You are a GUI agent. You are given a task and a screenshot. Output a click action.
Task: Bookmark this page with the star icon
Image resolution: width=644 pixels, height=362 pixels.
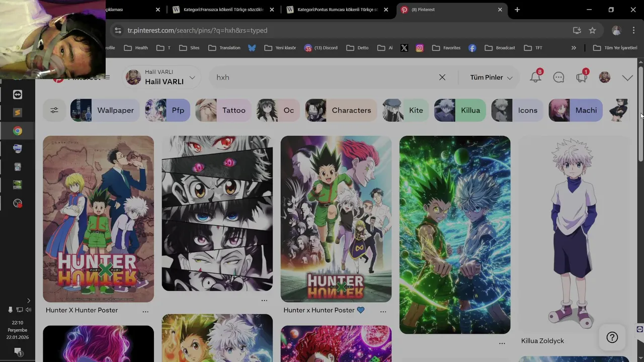coord(593,30)
